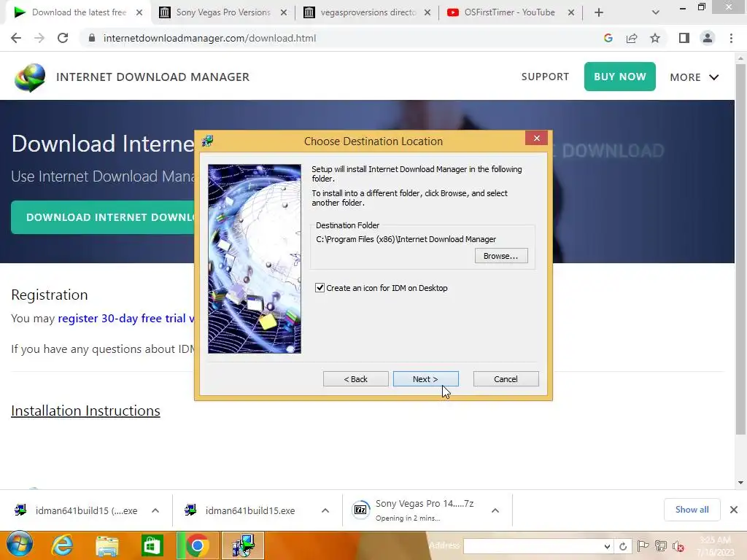This screenshot has width=747, height=560.
Task: Expand options for idman641build15.exe download
Action: [x=325, y=510]
